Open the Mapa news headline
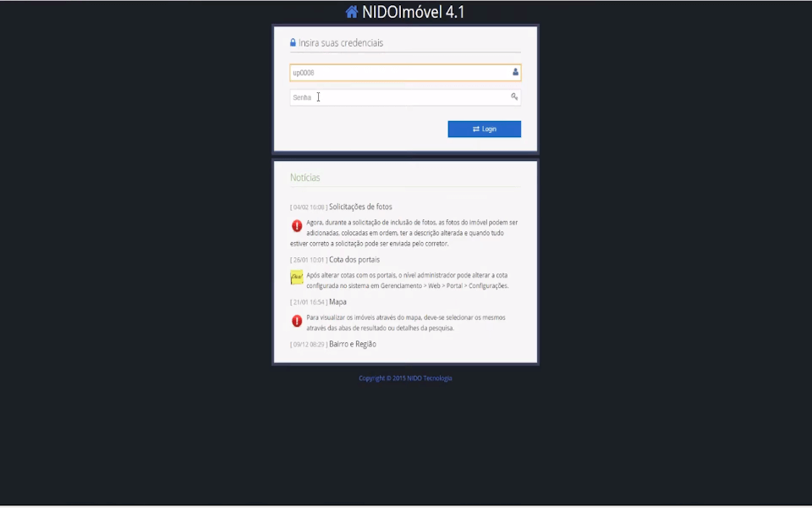Viewport: 812px width, 508px height. (x=337, y=301)
